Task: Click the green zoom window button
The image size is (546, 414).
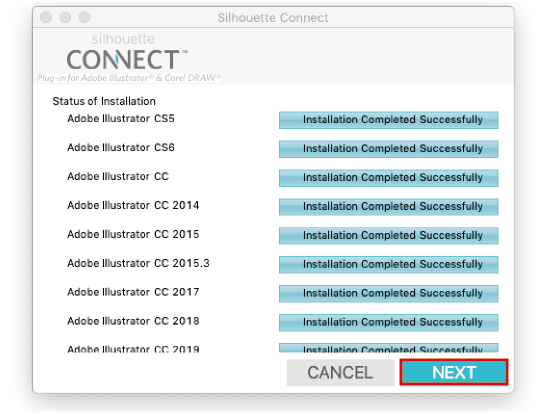Action: point(84,17)
